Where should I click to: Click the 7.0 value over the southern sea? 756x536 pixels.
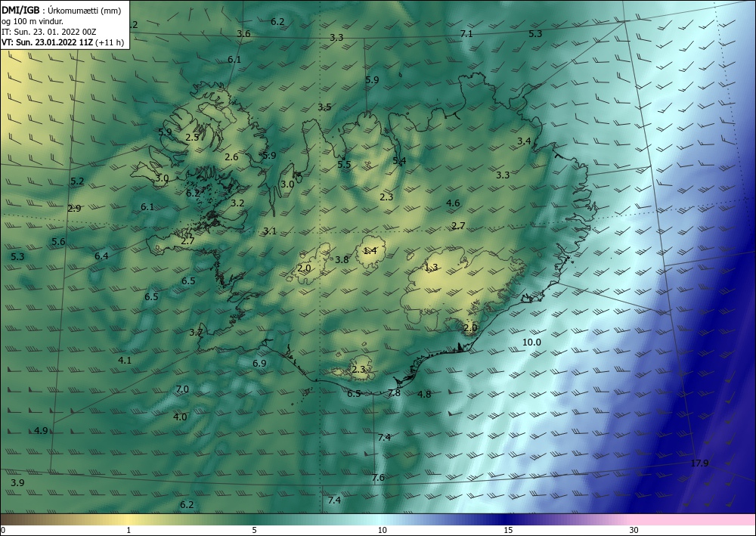point(182,389)
